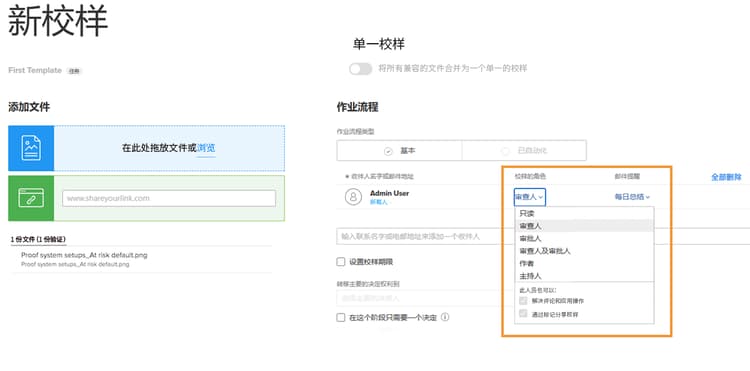Click the 浏览 browse link
The width and height of the screenshot is (750, 371).
206,148
